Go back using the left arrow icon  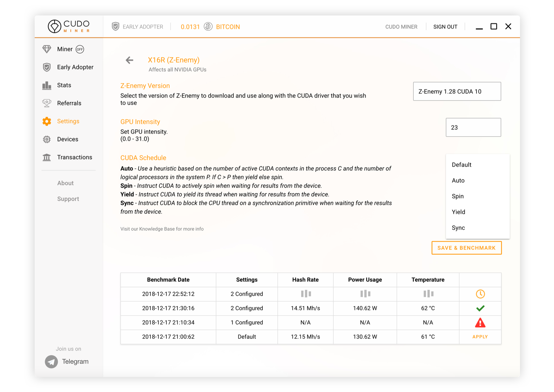tap(129, 60)
